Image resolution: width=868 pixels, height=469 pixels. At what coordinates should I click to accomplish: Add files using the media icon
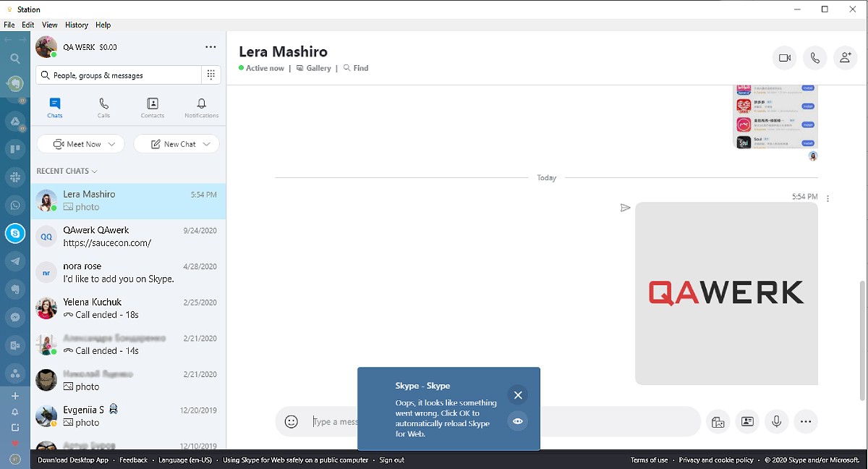tap(718, 421)
